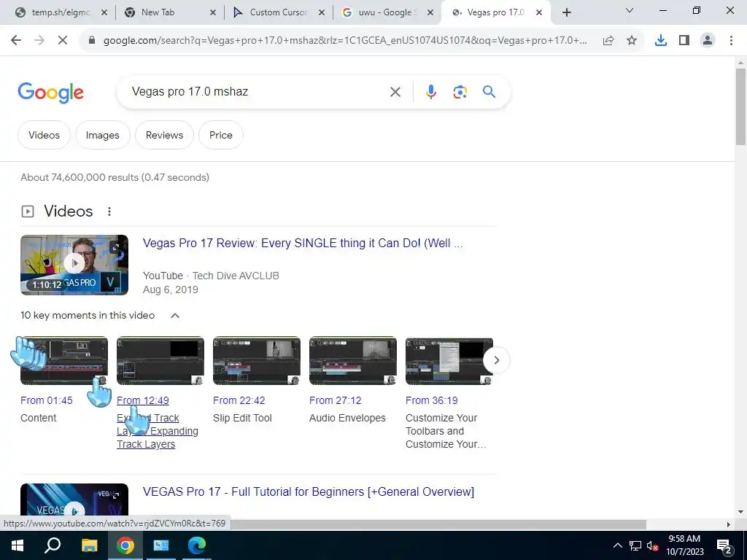Click the horizontal scrollbar thumb
This screenshot has width=747, height=560.
click(x=438, y=524)
